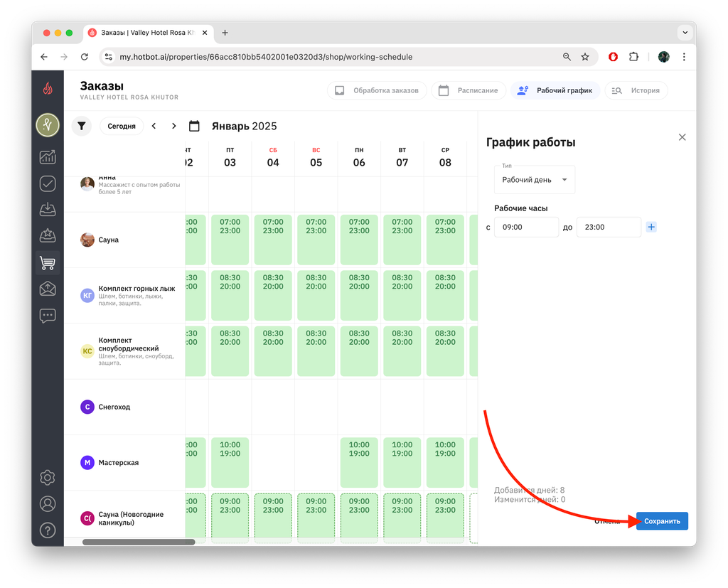
Task: Expand the browser tab search dropdown
Action: click(685, 33)
